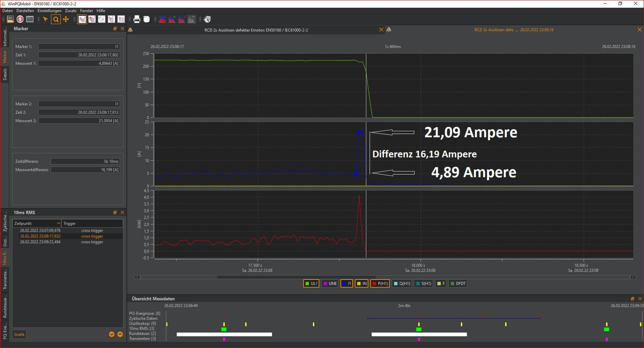Toggle UNE curve in legend
Screen dimensions: 644x348
330,284
